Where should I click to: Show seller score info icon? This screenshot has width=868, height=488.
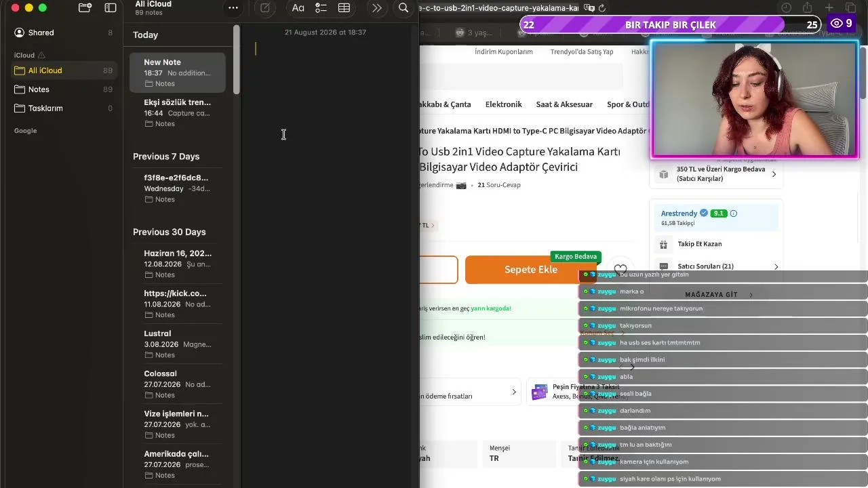[733, 213]
